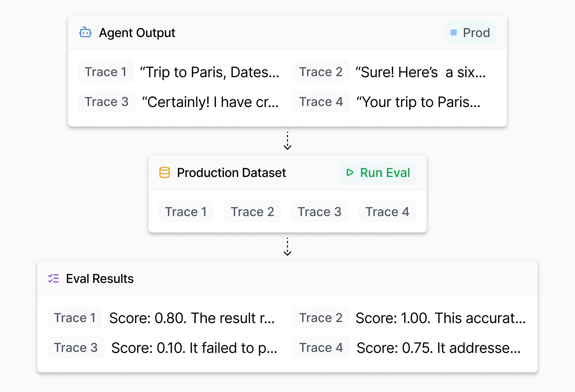The width and height of the screenshot is (575, 392).
Task: Click the dotted arrow above Eval Results
Action: 287,247
